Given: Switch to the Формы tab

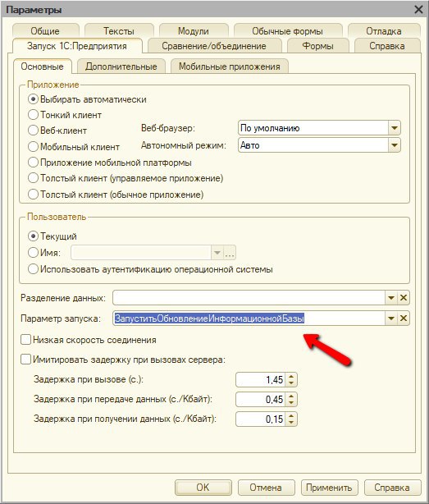Looking at the screenshot, I should pyautogui.click(x=317, y=46).
